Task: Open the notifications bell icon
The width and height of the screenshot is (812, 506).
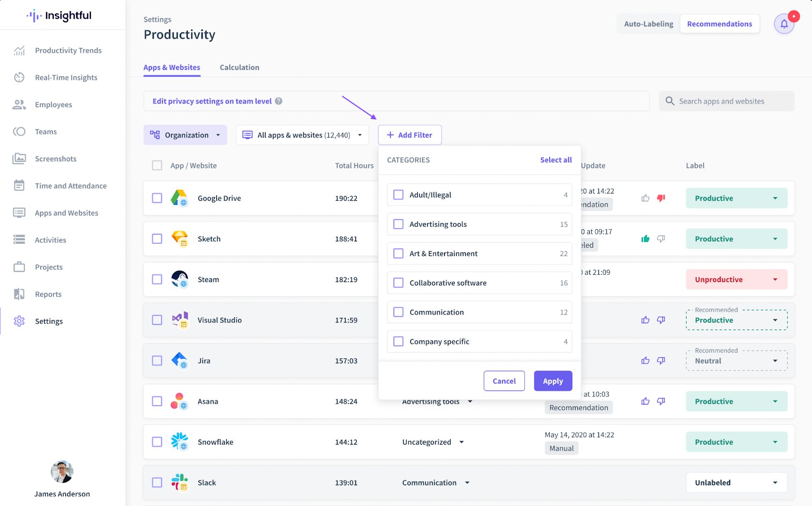Action: (x=784, y=24)
